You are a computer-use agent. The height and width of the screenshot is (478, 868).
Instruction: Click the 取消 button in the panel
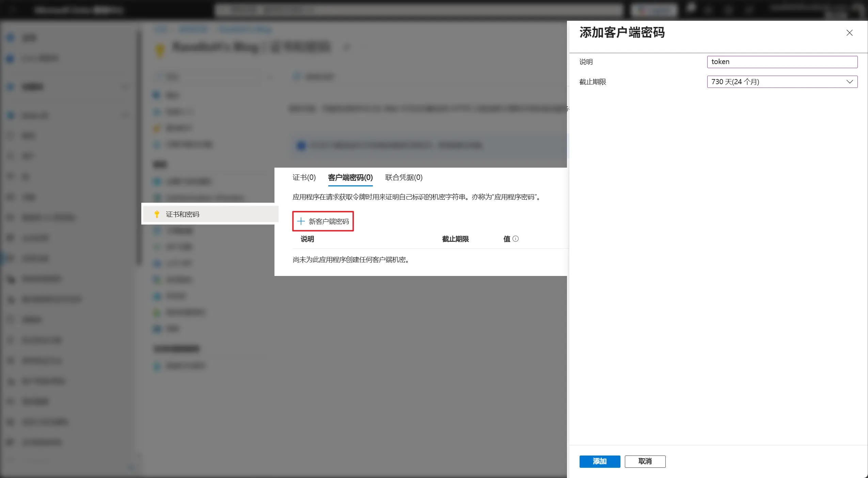coord(645,461)
